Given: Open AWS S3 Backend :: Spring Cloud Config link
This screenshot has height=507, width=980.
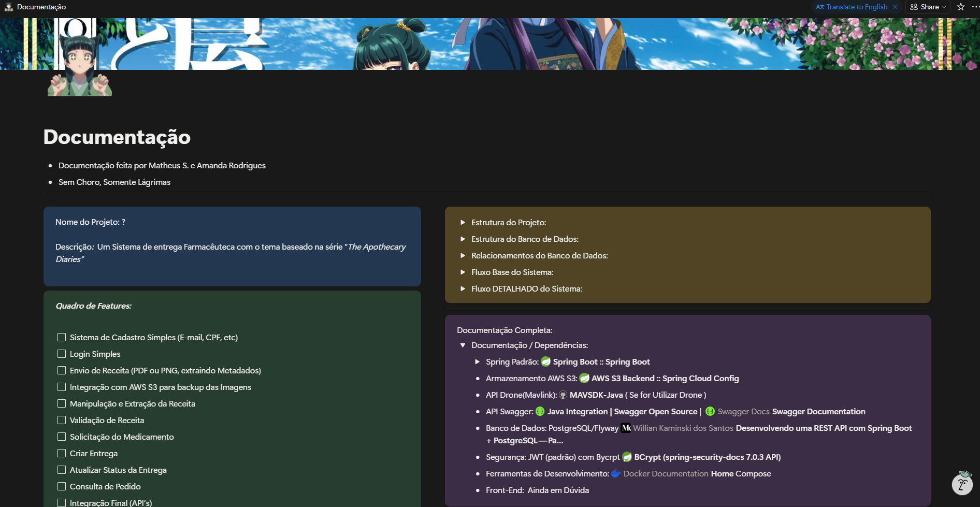Looking at the screenshot, I should 665,378.
